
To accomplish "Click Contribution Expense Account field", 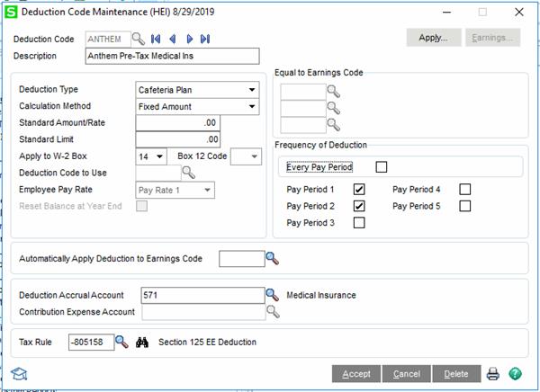I will click(203, 312).
